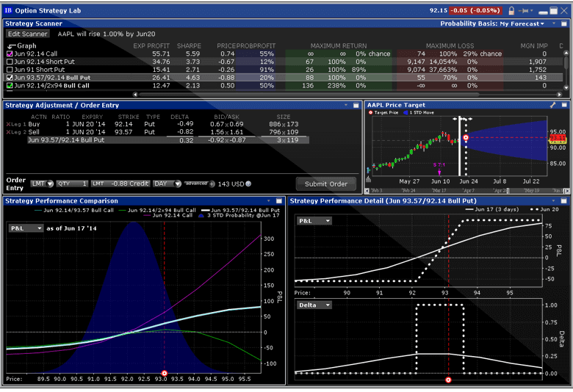Click target marker below Comparison chart price axis
The image size is (573, 392).
pyautogui.click(x=165, y=374)
